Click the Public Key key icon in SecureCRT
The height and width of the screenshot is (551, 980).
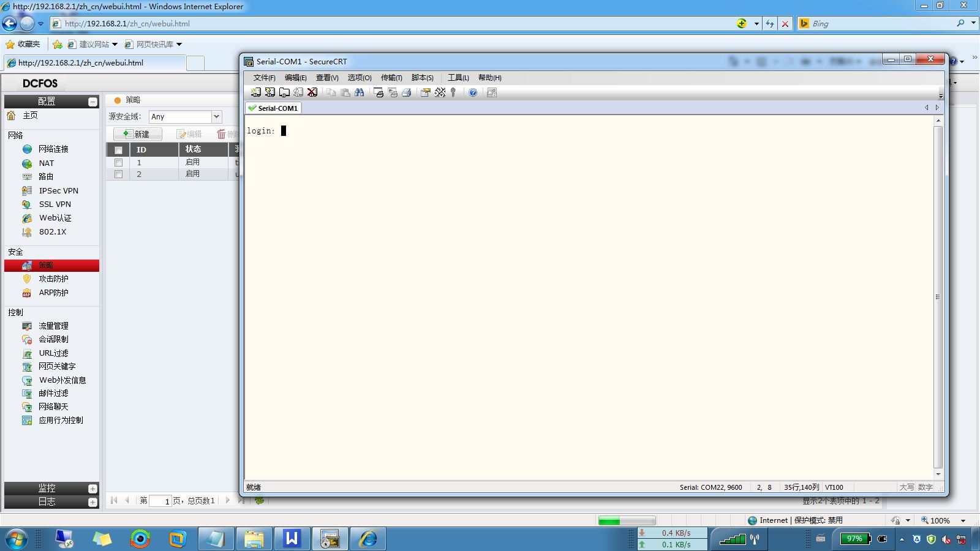pos(453,92)
